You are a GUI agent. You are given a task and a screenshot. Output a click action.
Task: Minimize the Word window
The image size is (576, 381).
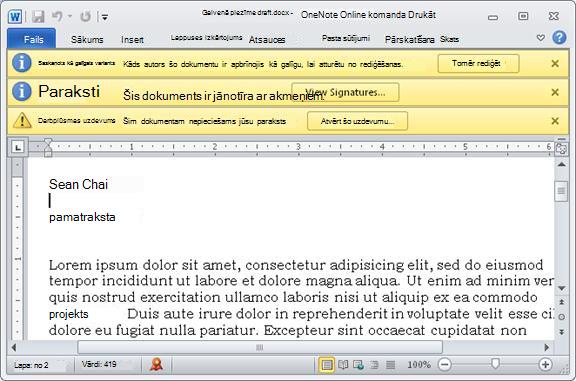pyautogui.click(x=493, y=17)
